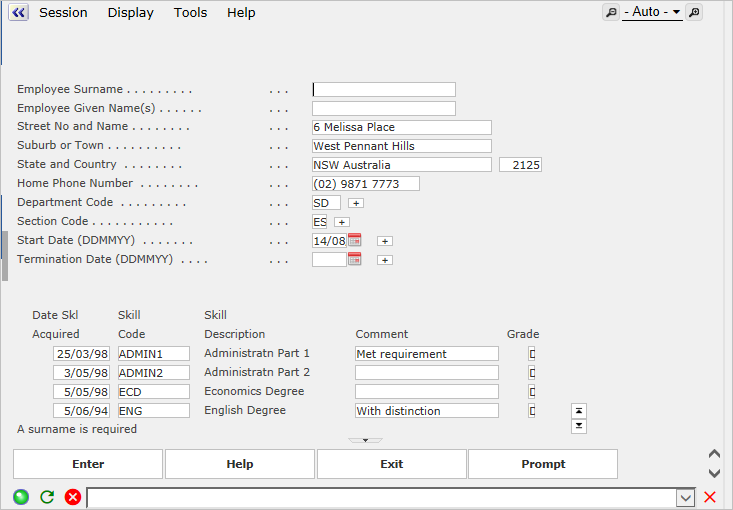This screenshot has width=733, height=510.
Task: Click the red stop X icon
Action: 73,497
